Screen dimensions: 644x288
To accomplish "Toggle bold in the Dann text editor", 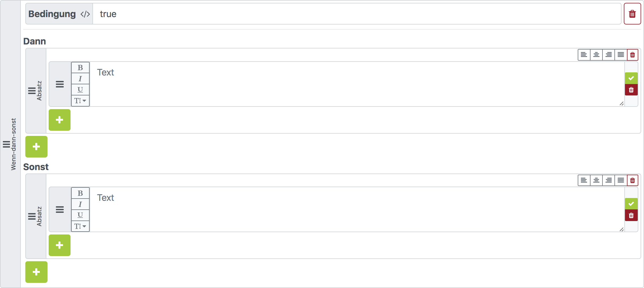I will click(80, 68).
